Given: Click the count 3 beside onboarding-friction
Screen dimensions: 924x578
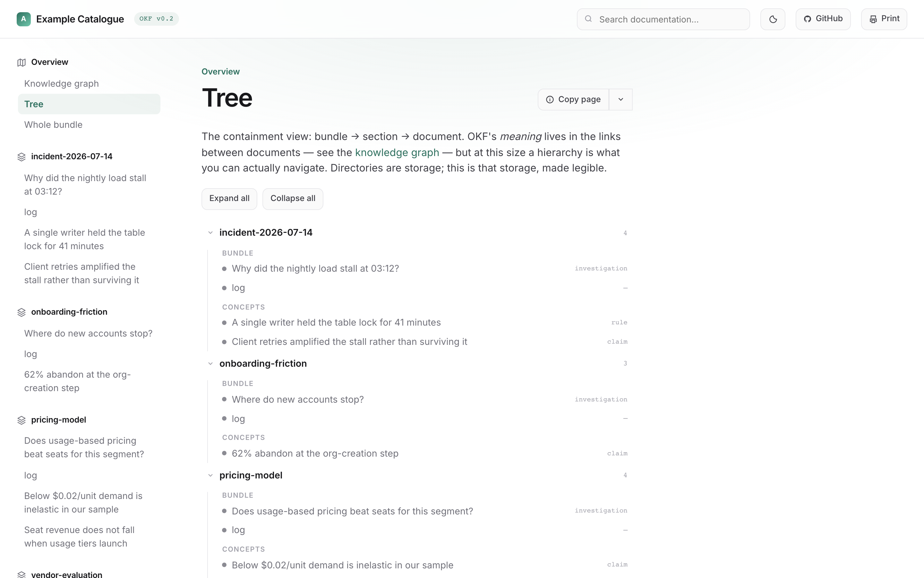Looking at the screenshot, I should (625, 363).
